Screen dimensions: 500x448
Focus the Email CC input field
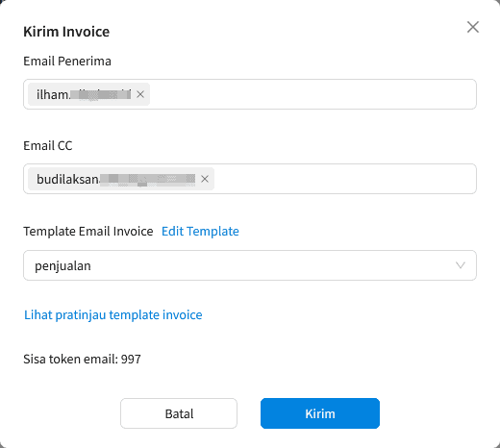coord(344,179)
